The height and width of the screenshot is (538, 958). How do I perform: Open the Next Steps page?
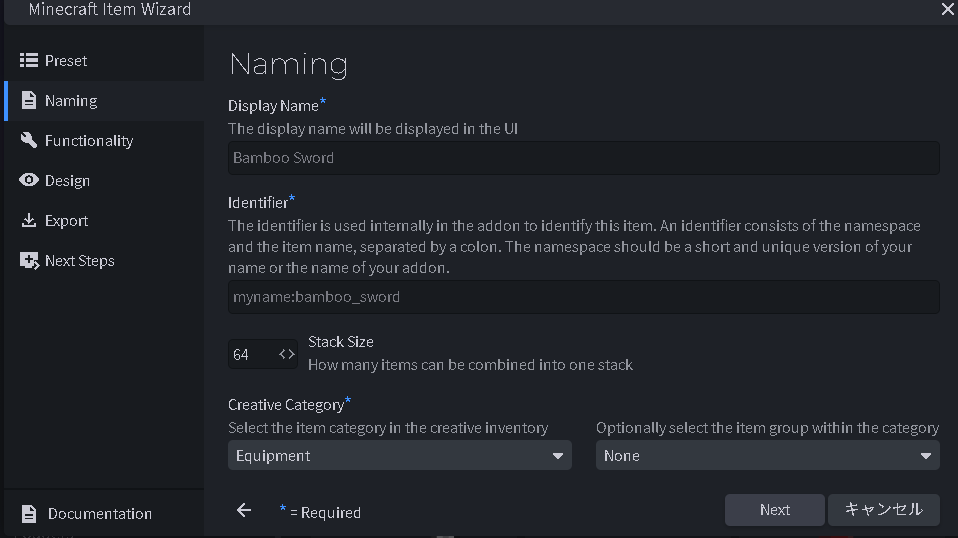tap(104, 261)
